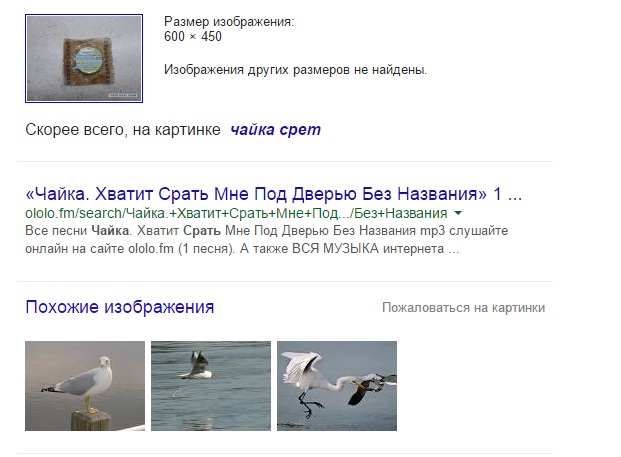Open the seagull flying over water thumbnail
Image resolution: width=621 pixels, height=457 pixels.
pos(211,386)
